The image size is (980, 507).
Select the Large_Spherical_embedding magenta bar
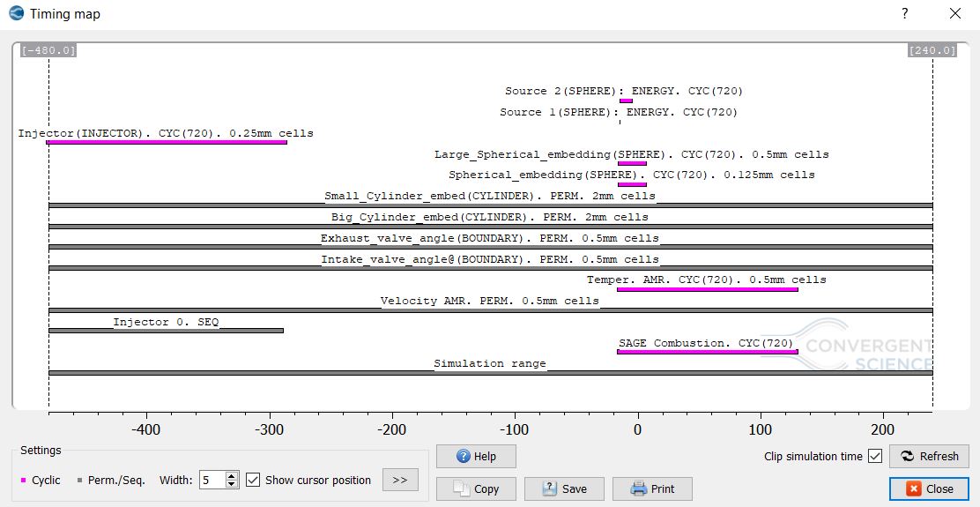pyautogui.click(x=632, y=164)
